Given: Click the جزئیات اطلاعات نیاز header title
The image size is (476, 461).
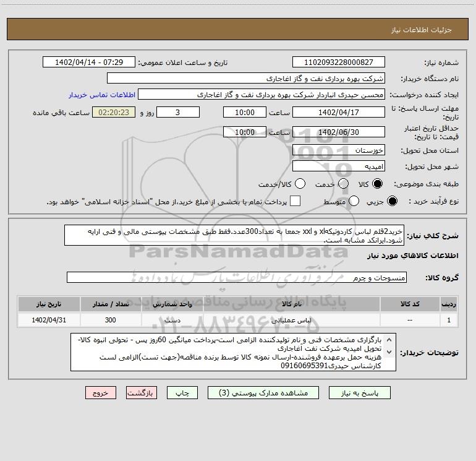Looking at the screenshot, I should click(422, 30).
